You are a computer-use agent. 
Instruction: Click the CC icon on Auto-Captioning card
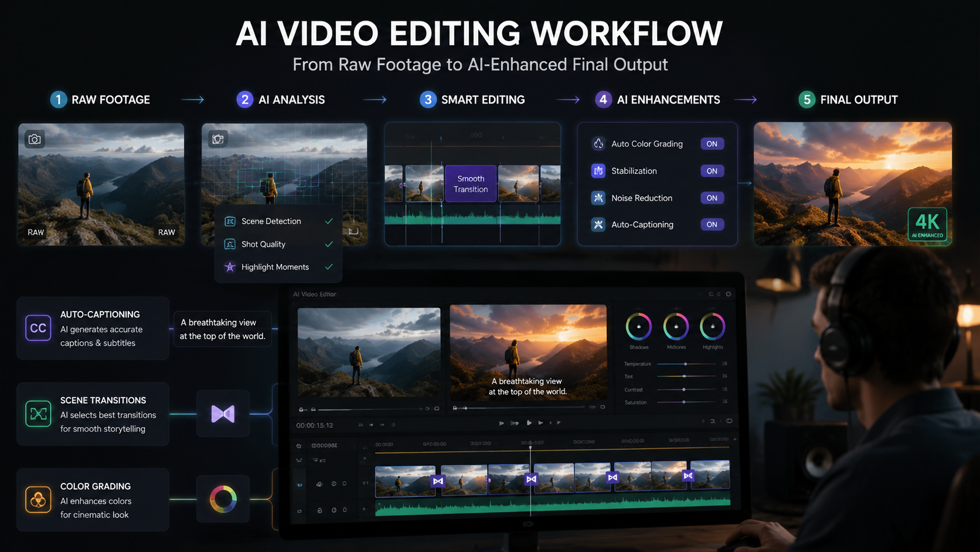[38, 328]
